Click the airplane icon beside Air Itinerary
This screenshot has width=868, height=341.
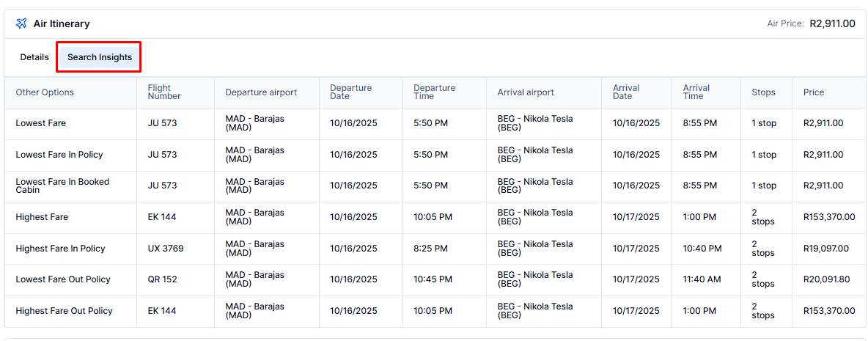(x=21, y=23)
